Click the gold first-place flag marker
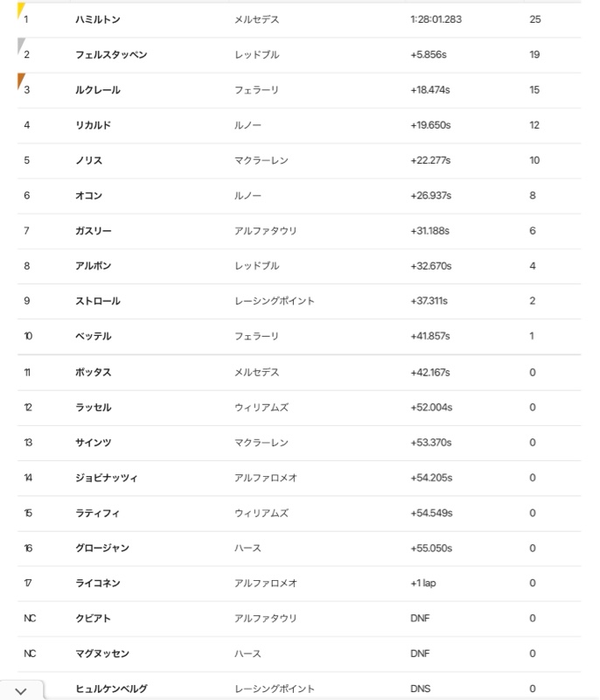The image size is (600, 700). point(20,10)
